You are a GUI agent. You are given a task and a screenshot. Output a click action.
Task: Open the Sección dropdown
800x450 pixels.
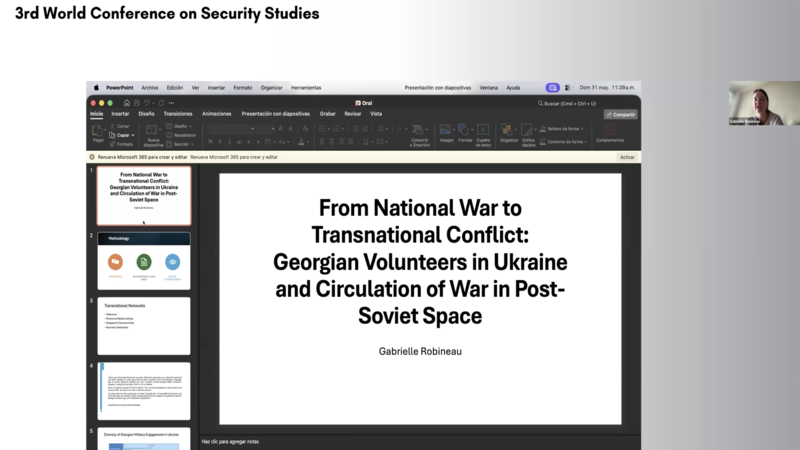pos(180,144)
